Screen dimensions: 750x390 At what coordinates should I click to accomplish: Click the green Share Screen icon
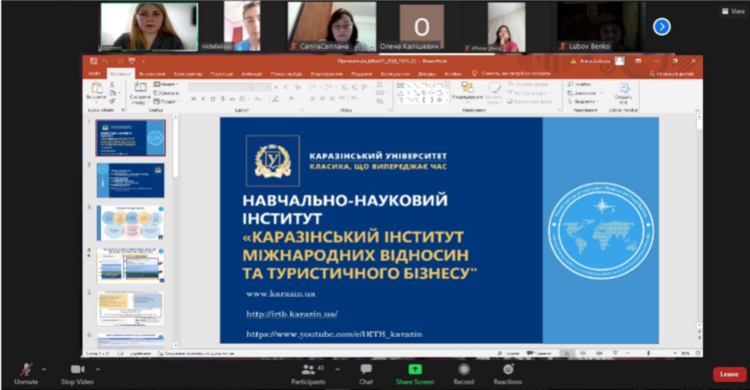[x=415, y=369]
